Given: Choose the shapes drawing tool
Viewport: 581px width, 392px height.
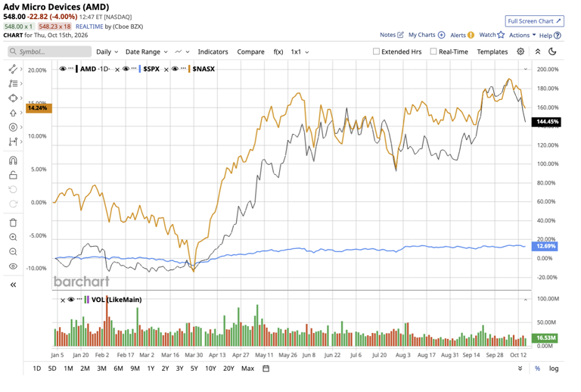Looking at the screenshot, I should [13, 98].
